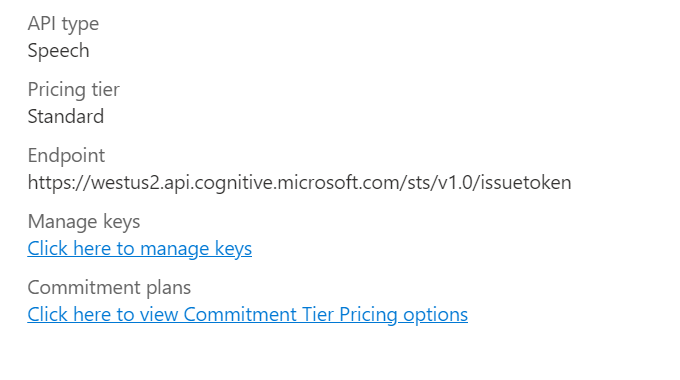Image resolution: width=680 pixels, height=380 pixels.
Task: Click the 'Pricing tier' field label
Action: click(74, 90)
